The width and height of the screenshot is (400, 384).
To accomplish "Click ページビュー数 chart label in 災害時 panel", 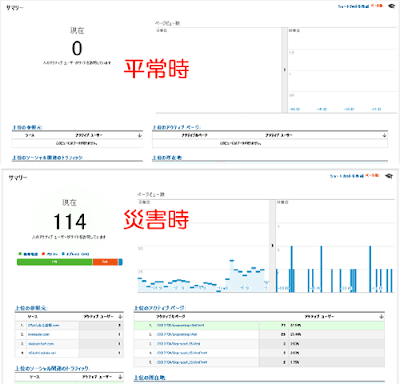I will coord(151,194).
